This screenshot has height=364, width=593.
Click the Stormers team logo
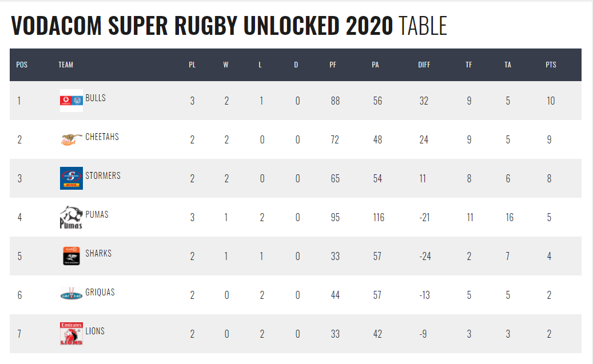71,178
